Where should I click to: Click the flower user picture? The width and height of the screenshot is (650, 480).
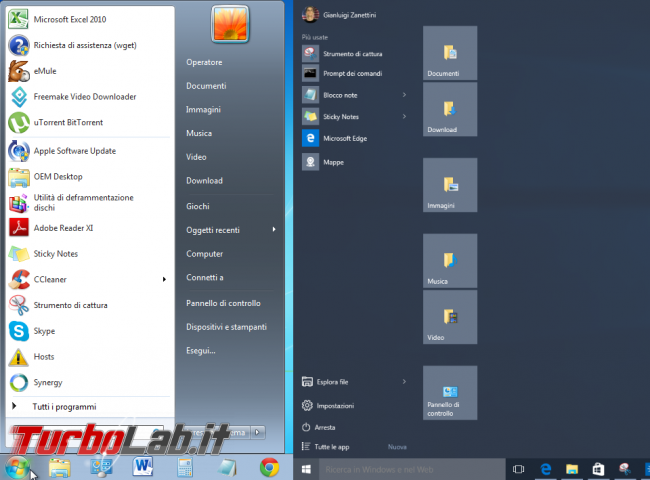tap(230, 24)
